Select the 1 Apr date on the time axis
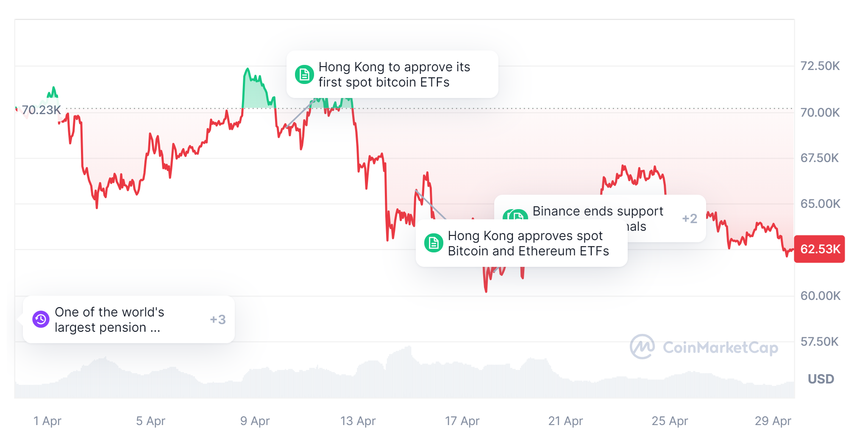 47,421
